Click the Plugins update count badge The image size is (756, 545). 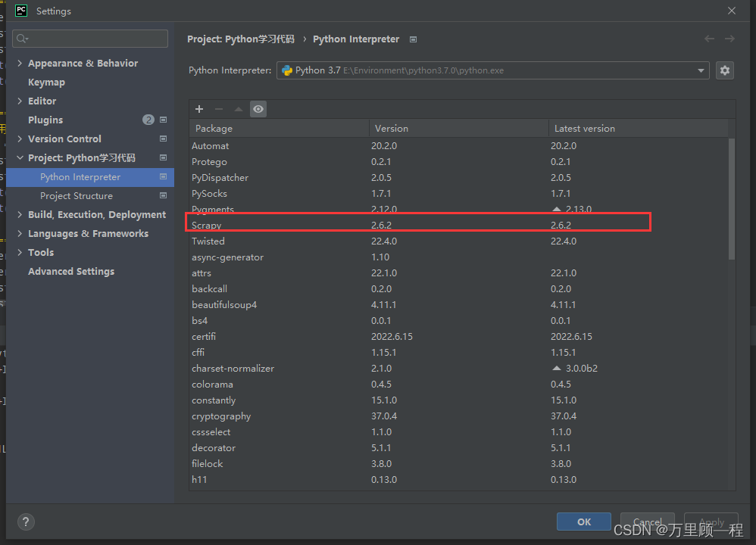[148, 120]
